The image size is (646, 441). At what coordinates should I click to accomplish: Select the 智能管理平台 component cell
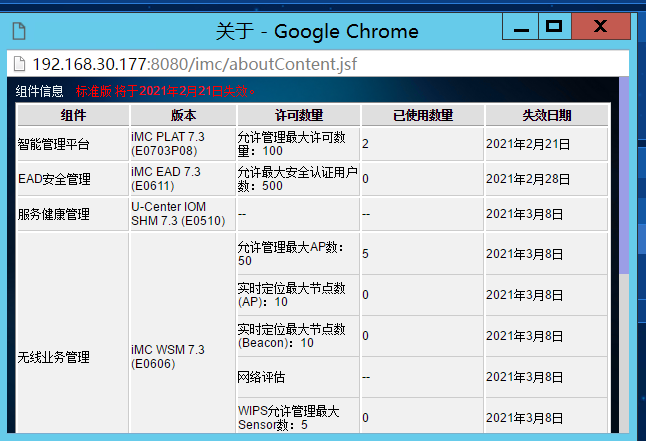(73, 144)
